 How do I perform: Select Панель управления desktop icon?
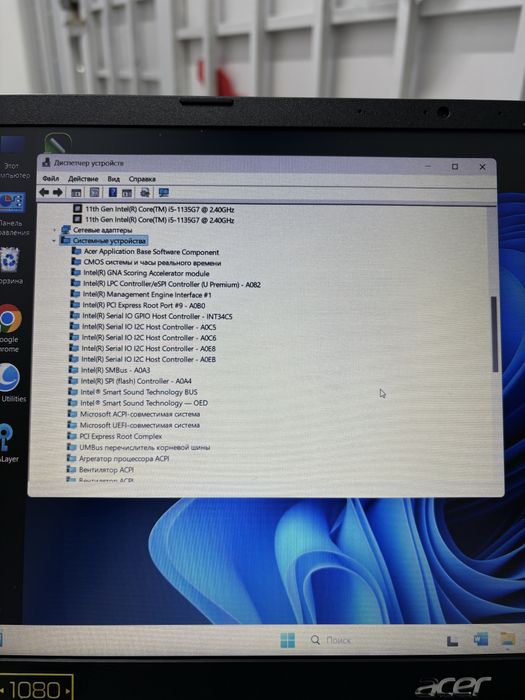[x=12, y=213]
